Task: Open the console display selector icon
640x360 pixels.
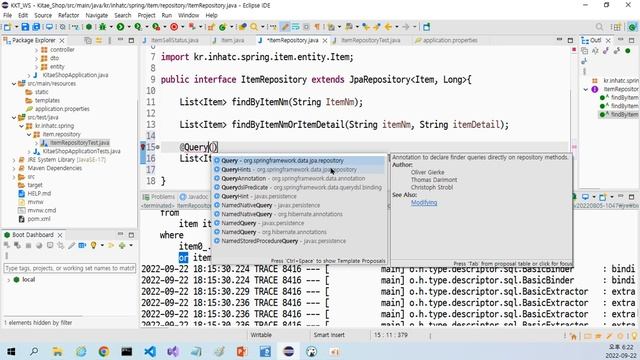Action: (x=585, y=197)
